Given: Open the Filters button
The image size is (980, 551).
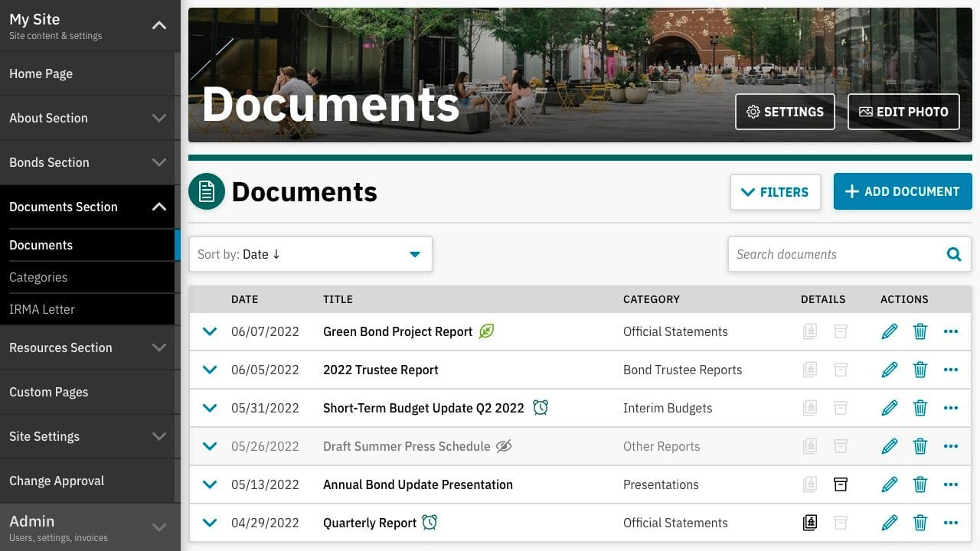Looking at the screenshot, I should pos(775,192).
